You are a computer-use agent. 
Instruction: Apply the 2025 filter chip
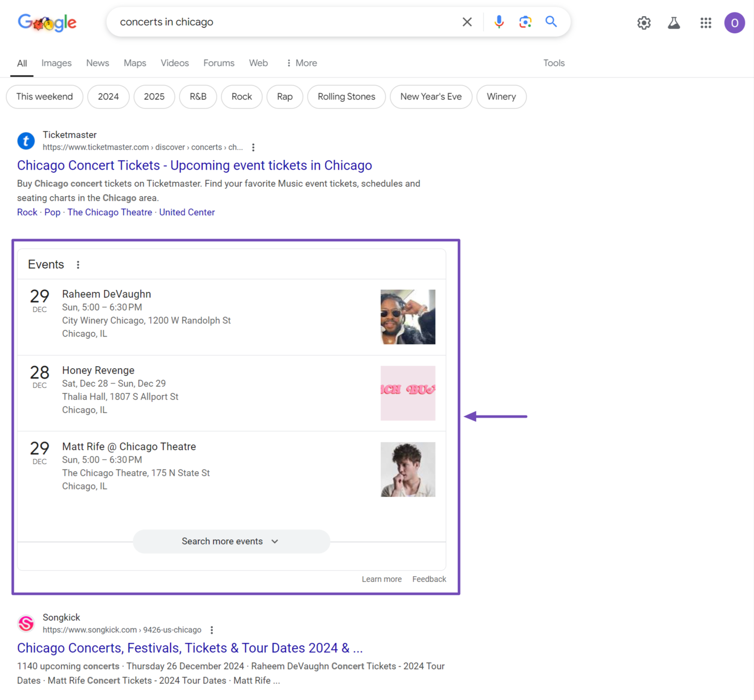(154, 97)
